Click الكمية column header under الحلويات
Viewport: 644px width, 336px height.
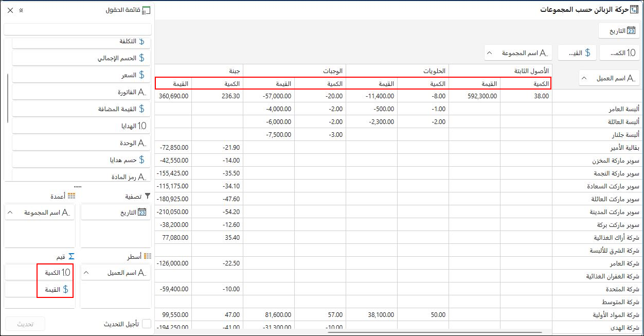tap(423, 83)
